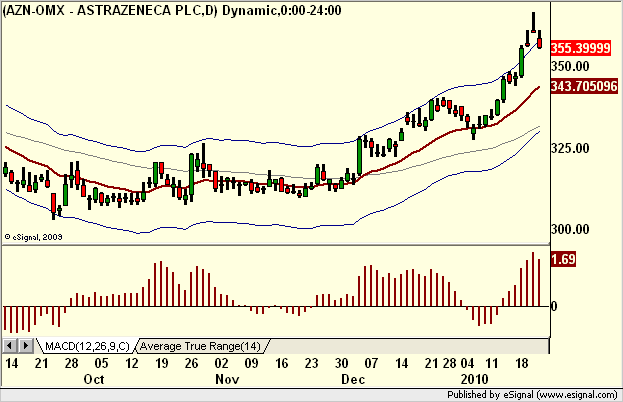
Task: Click the 350.00 price axis label
Action: point(570,66)
